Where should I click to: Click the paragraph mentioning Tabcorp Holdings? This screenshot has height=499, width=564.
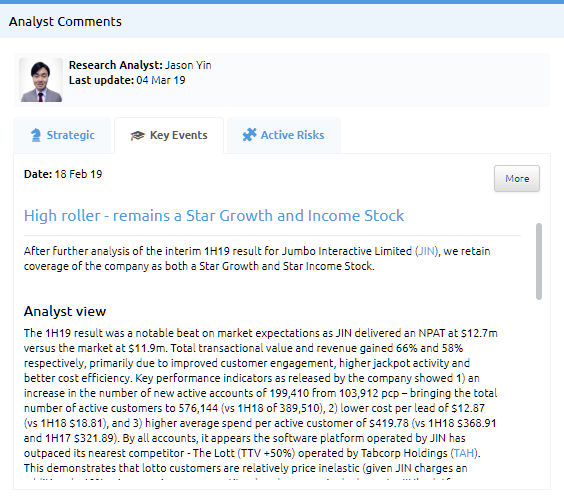point(261,400)
